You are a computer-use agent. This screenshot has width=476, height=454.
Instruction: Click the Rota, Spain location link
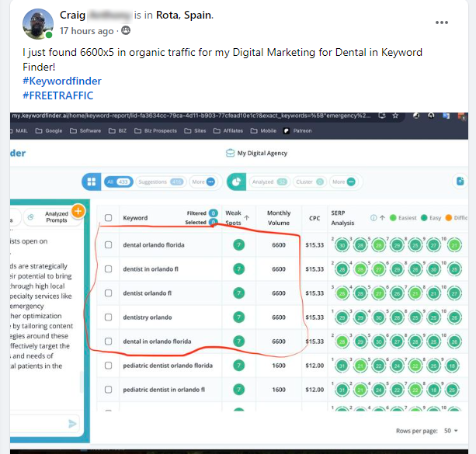184,15
